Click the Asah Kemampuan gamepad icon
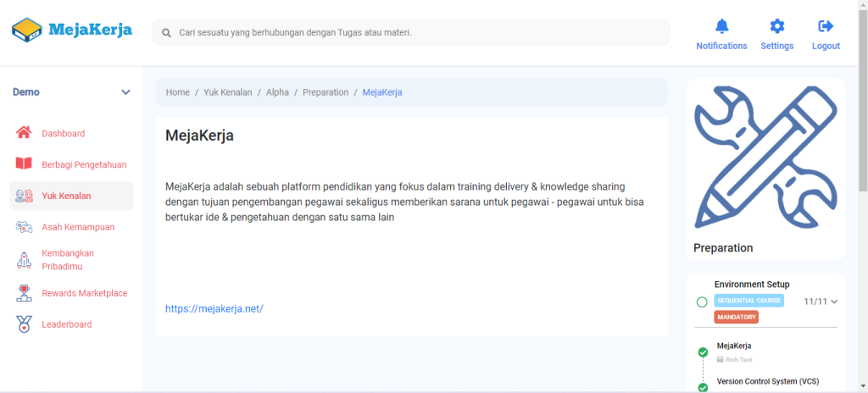The width and height of the screenshot is (868, 393). (x=24, y=226)
